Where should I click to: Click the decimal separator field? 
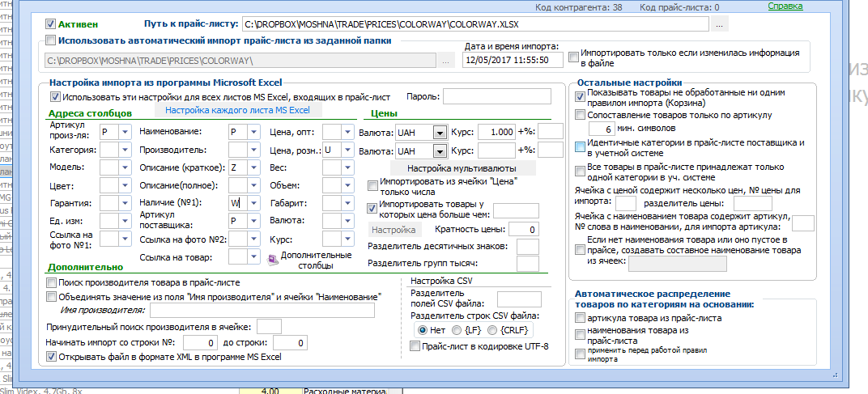coord(528,247)
